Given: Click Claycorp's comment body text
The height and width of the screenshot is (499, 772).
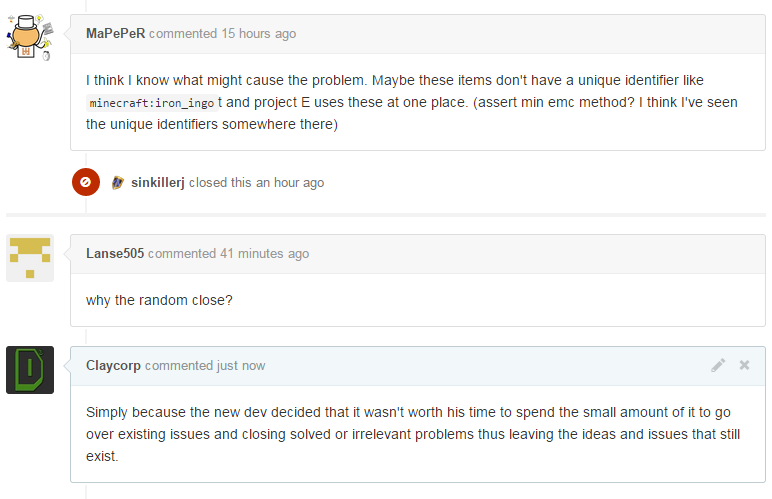Looking at the screenshot, I should click(413, 434).
